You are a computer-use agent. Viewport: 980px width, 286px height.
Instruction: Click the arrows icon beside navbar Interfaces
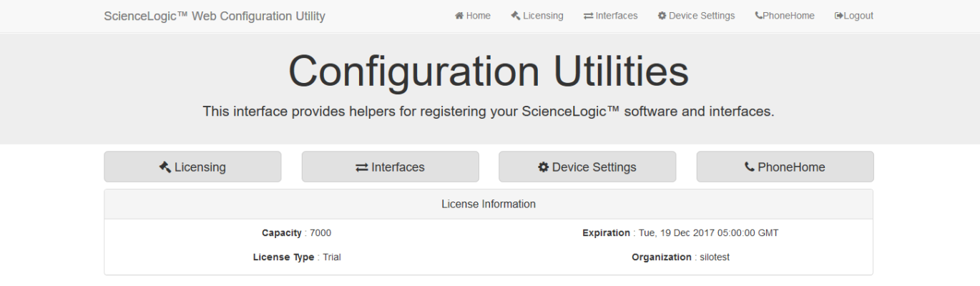coord(588,16)
